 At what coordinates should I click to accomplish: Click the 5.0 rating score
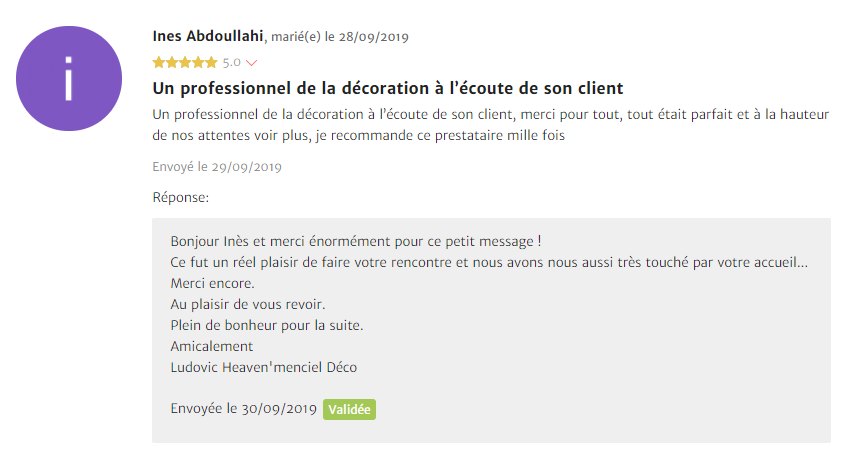(x=232, y=63)
